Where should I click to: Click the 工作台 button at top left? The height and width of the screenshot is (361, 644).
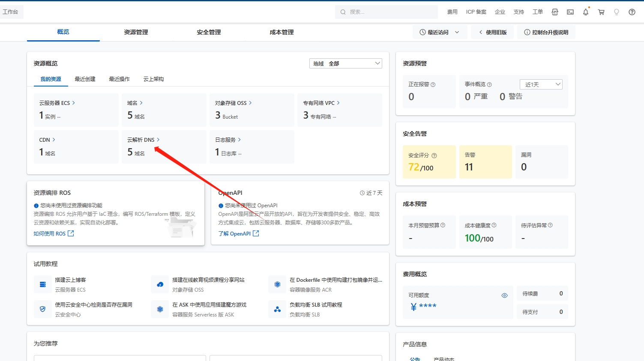tap(11, 12)
